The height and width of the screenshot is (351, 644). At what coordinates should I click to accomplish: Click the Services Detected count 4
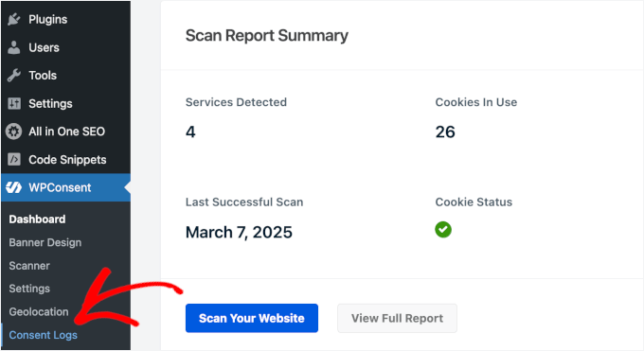tap(190, 132)
